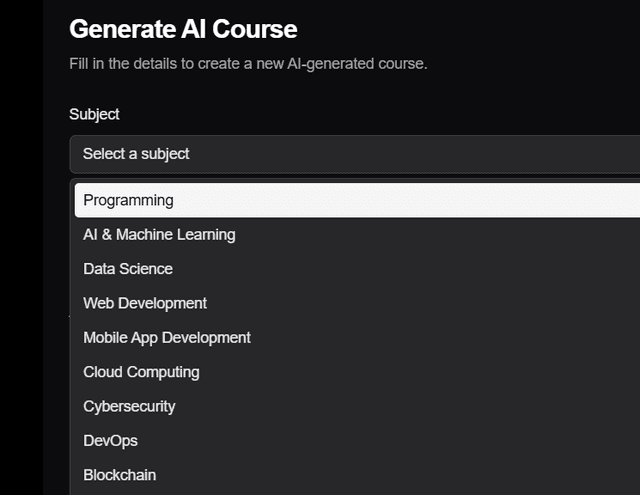
Task: Pick Data Science as the subject
Action: [357, 269]
